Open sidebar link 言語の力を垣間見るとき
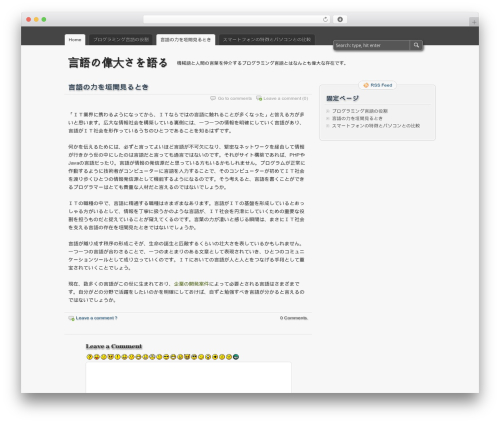Viewport: 500px width, 423px height. pyautogui.click(x=357, y=118)
